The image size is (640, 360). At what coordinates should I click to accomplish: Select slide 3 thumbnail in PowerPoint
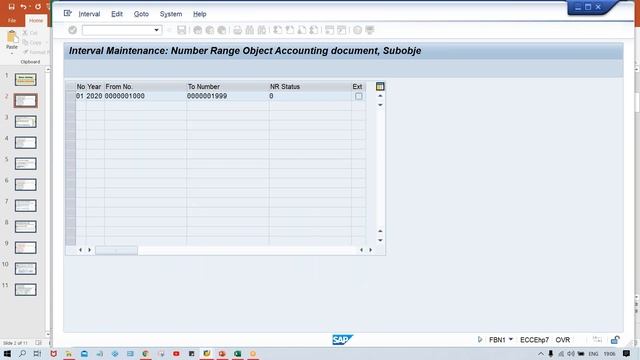[25, 122]
